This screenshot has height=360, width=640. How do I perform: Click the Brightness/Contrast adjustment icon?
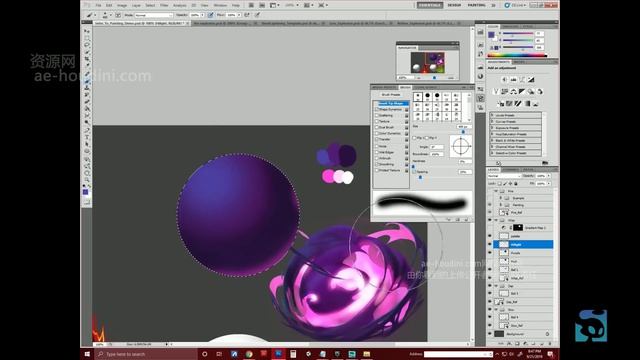504,80
